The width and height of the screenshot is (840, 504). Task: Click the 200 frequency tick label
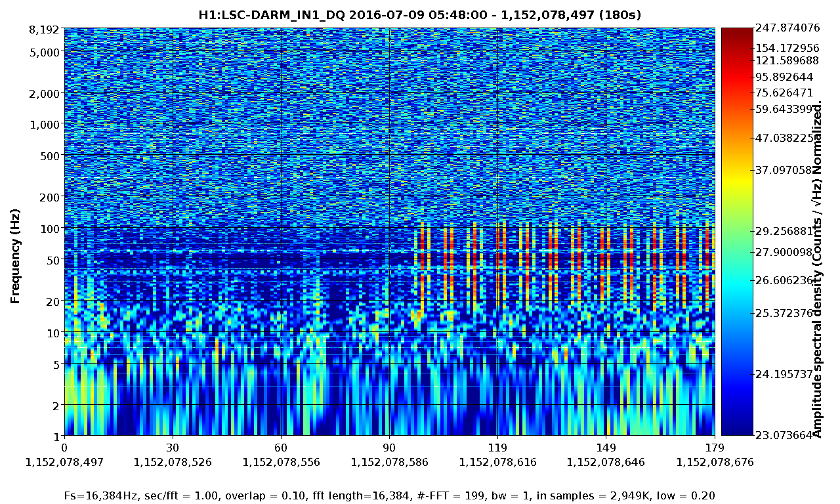pyautogui.click(x=49, y=197)
